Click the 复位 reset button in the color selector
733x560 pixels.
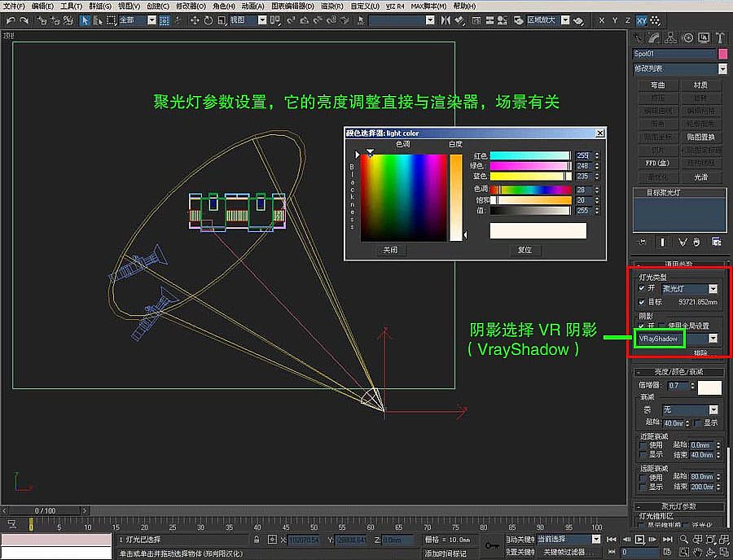click(525, 250)
